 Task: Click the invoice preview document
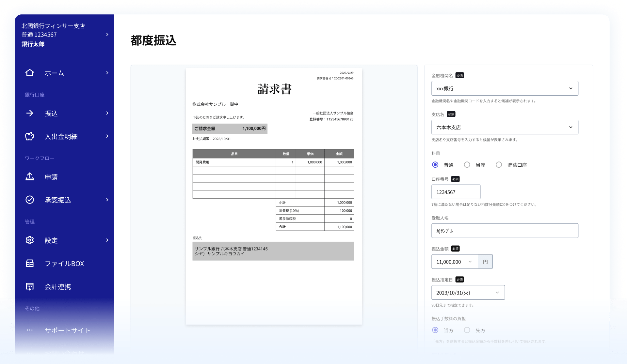click(274, 196)
